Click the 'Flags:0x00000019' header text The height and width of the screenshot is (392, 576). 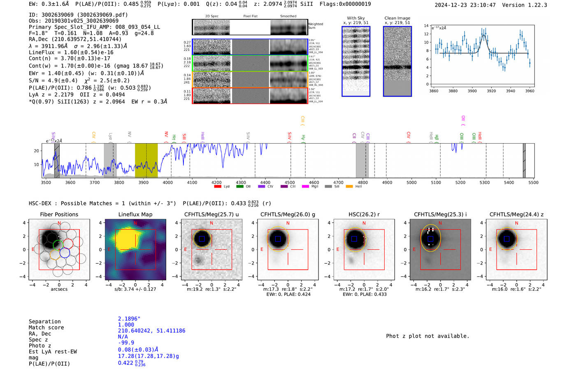[x=345, y=4]
